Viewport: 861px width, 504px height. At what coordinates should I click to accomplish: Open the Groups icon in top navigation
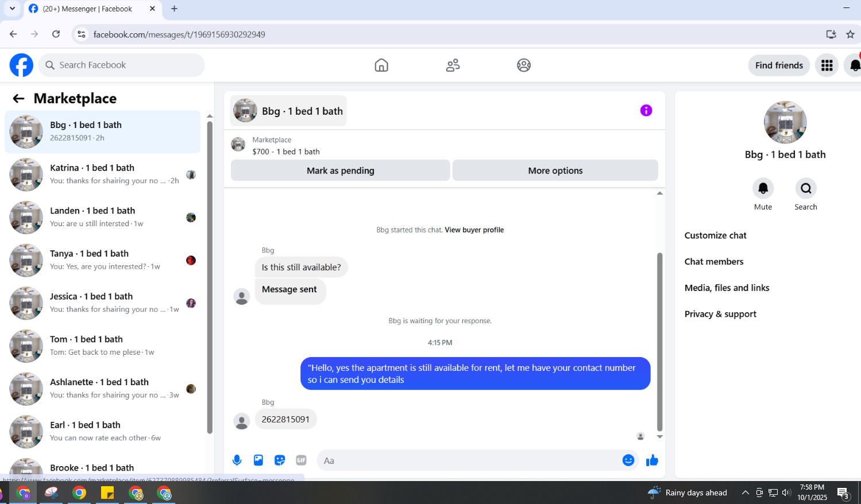pyautogui.click(x=524, y=65)
